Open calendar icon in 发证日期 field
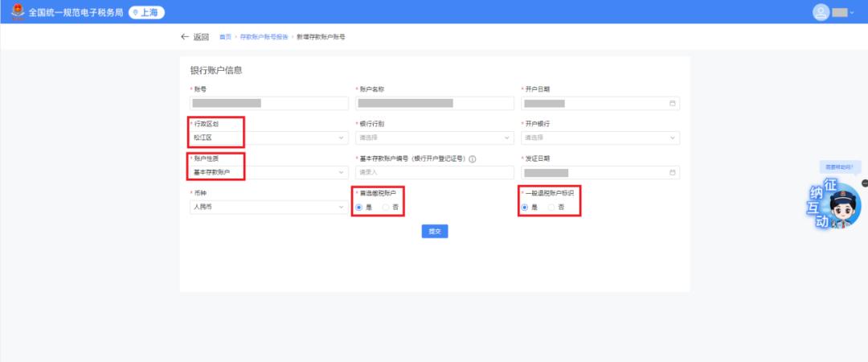 click(673, 172)
